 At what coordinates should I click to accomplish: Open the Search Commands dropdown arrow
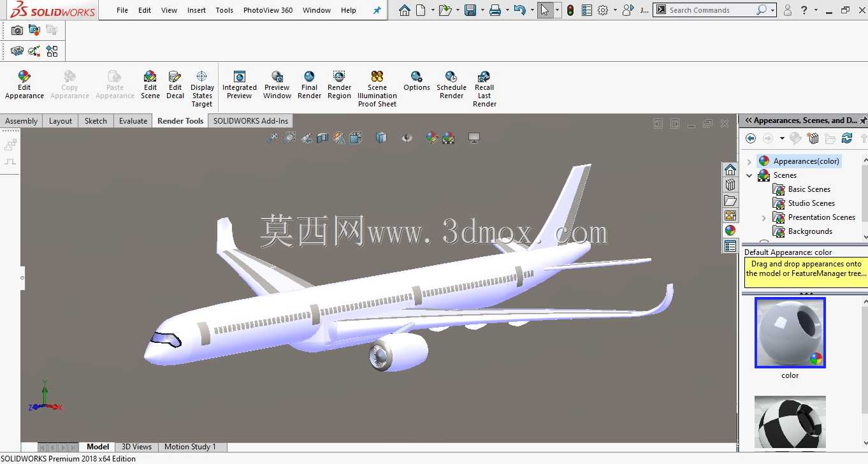(x=772, y=10)
